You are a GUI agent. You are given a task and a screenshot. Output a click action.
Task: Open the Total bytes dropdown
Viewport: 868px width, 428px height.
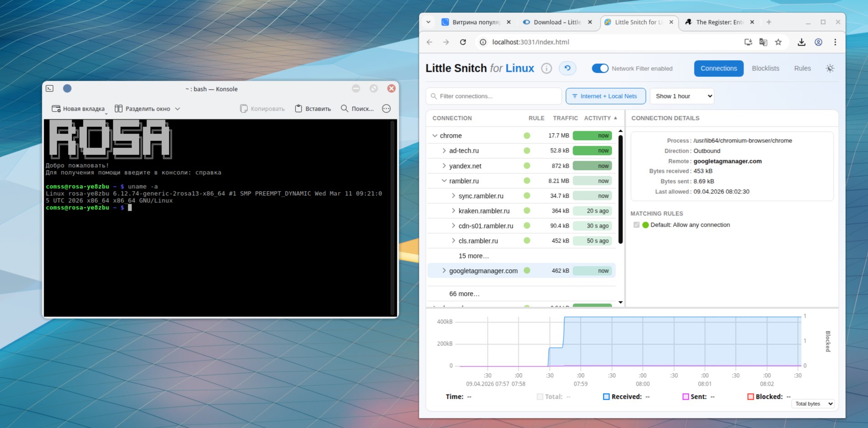coord(813,404)
